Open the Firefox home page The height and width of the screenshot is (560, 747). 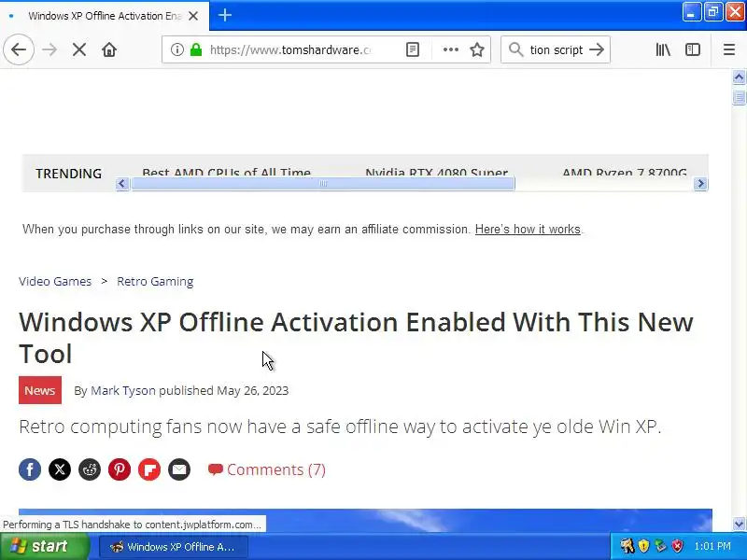(109, 49)
